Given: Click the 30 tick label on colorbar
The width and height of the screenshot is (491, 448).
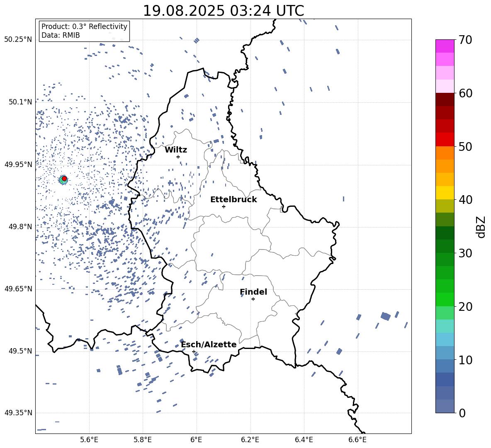Looking at the screenshot, I should [465, 253].
